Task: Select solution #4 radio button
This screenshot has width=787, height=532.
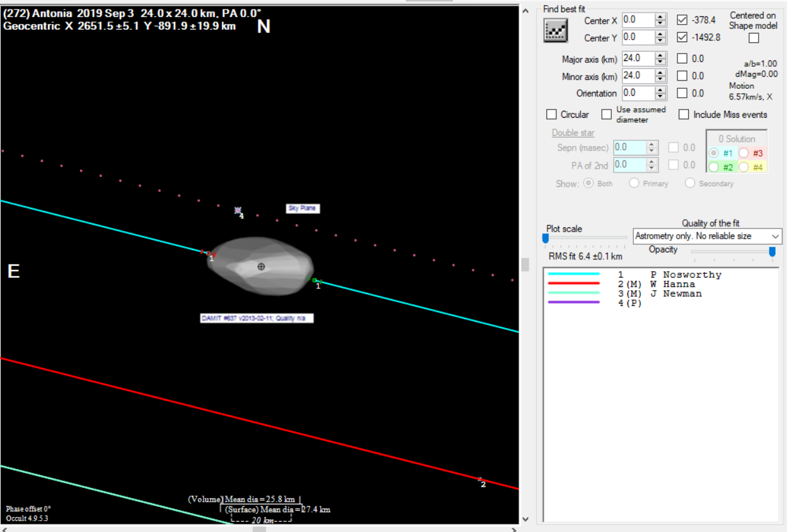Action: tap(744, 167)
